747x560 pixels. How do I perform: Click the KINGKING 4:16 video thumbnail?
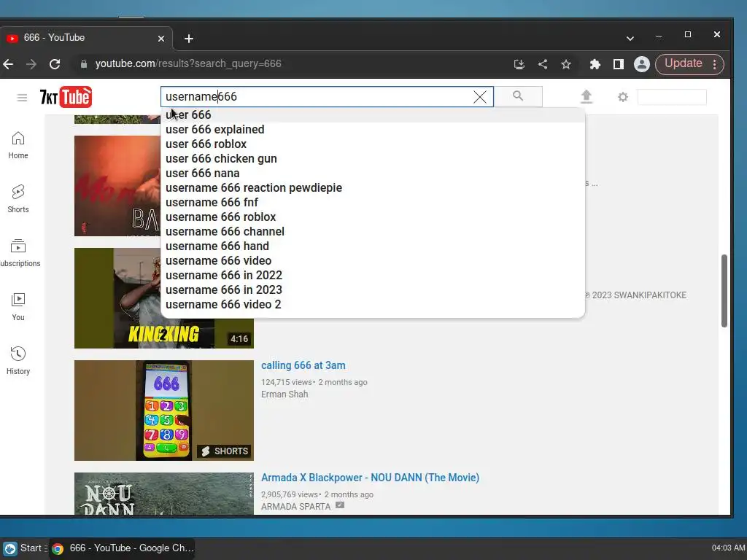click(x=164, y=333)
